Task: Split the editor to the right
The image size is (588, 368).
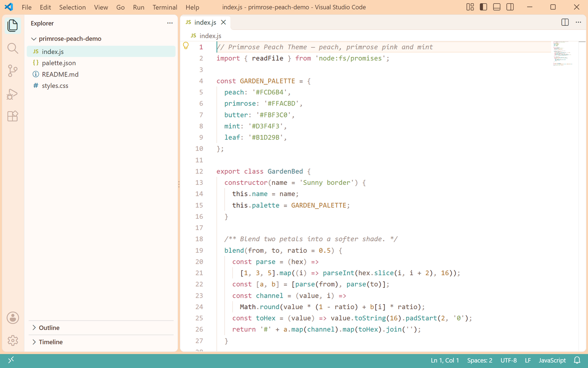Action: (565, 22)
